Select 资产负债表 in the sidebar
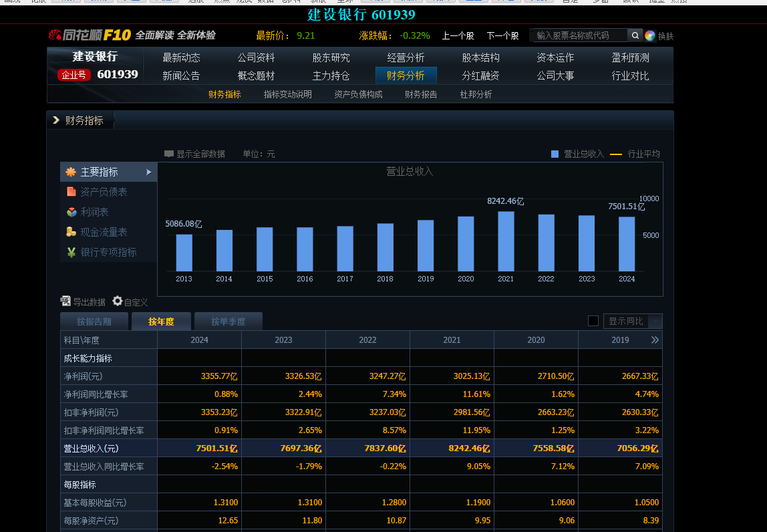The image size is (767, 532). 108,192
